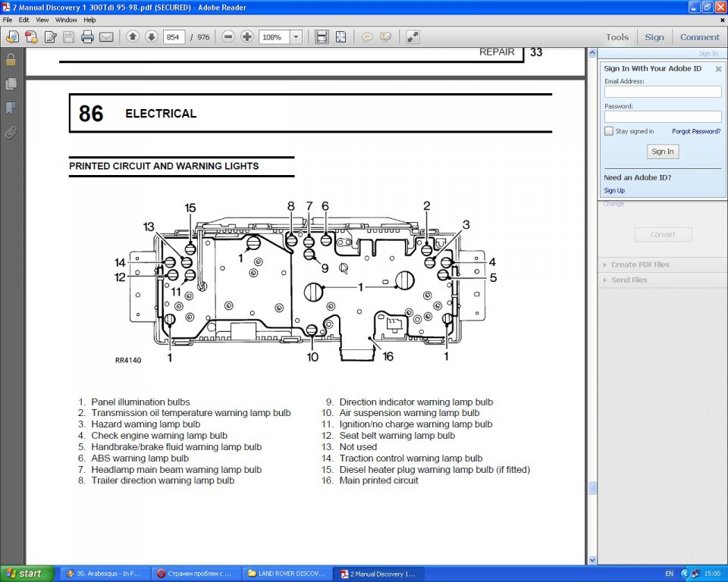Screen dimensions: 728x582
Task: Click the email envelope toolbar icon
Action: pyautogui.click(x=106, y=36)
